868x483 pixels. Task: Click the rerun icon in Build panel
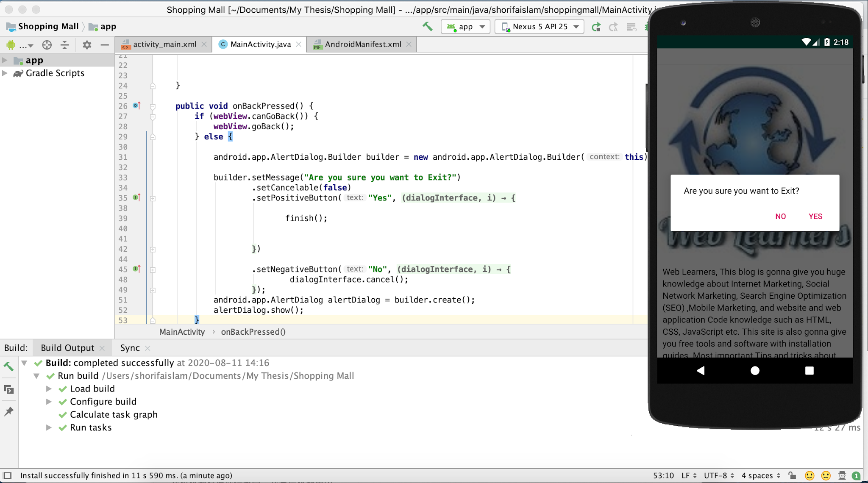coord(9,367)
